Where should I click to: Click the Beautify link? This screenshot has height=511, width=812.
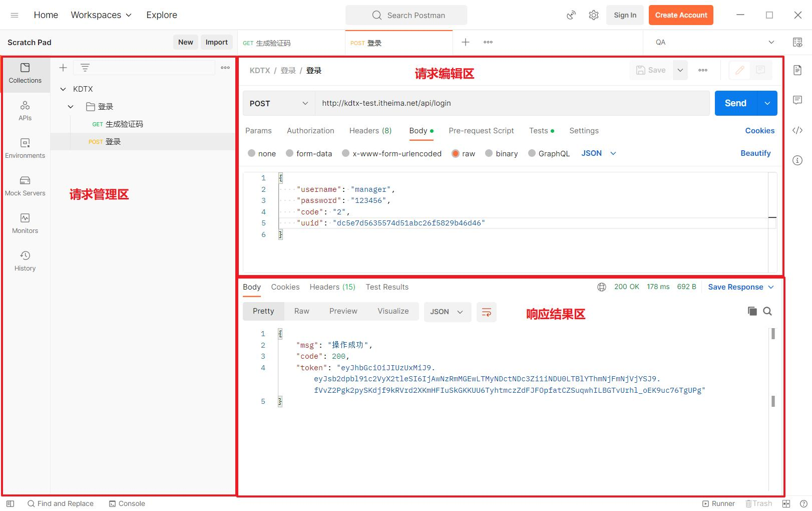pyautogui.click(x=755, y=153)
